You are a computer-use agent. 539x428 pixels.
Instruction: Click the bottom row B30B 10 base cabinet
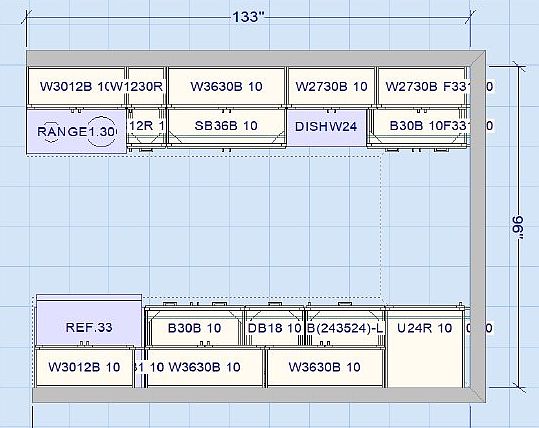(x=195, y=327)
